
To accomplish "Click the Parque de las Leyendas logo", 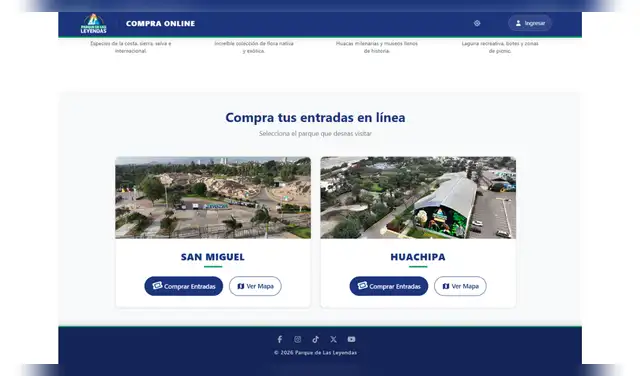I will point(93,24).
